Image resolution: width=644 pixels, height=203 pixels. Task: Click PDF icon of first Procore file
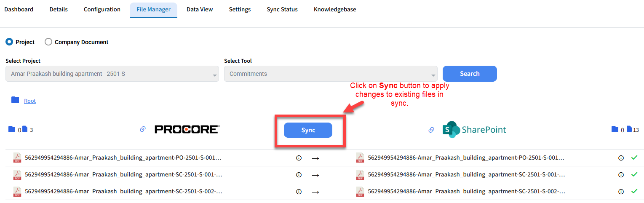tap(17, 158)
